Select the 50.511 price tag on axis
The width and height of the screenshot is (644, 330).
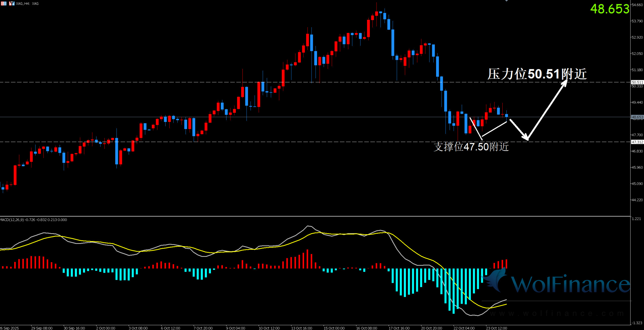click(637, 82)
